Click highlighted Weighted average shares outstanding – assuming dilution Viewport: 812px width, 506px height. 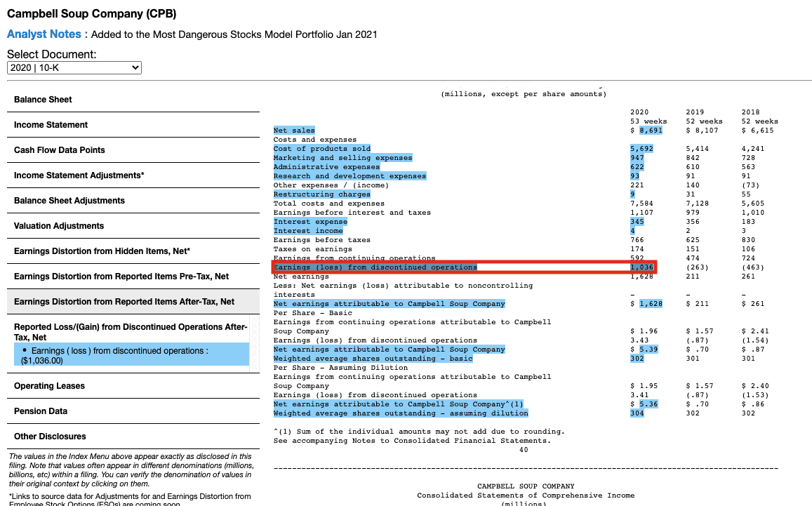(401, 413)
